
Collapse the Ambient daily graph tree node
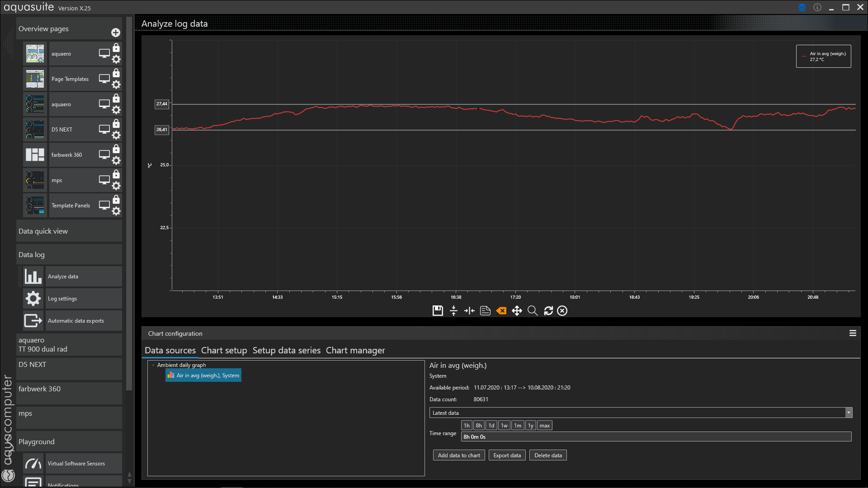point(153,365)
